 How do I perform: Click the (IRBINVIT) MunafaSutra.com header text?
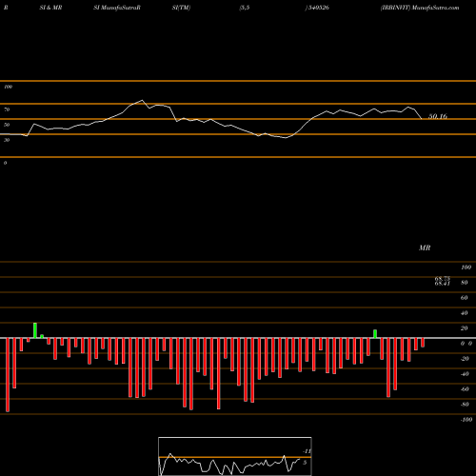[420, 8]
